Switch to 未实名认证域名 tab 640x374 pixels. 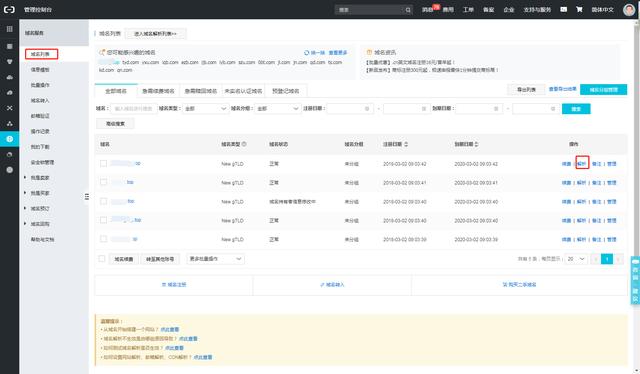(x=243, y=91)
